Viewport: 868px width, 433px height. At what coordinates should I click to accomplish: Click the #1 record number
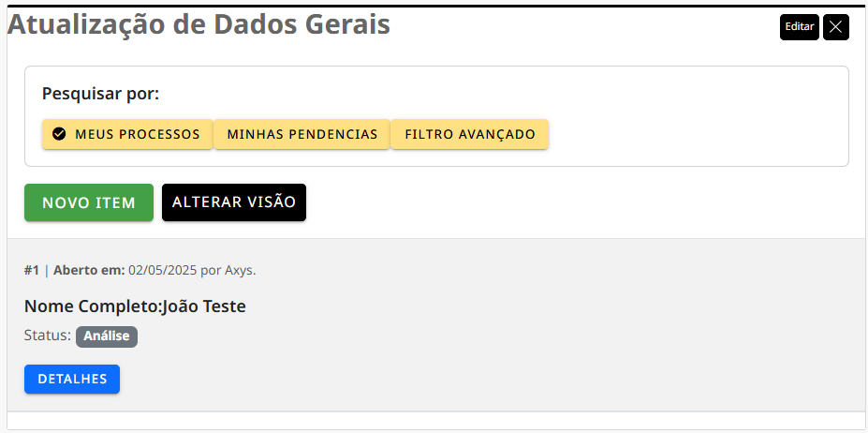(32, 271)
